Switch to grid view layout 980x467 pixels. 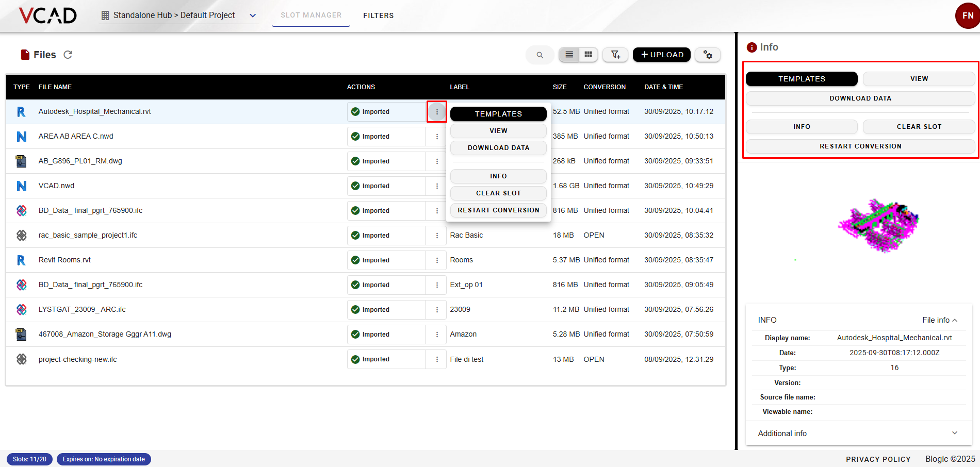(588, 55)
